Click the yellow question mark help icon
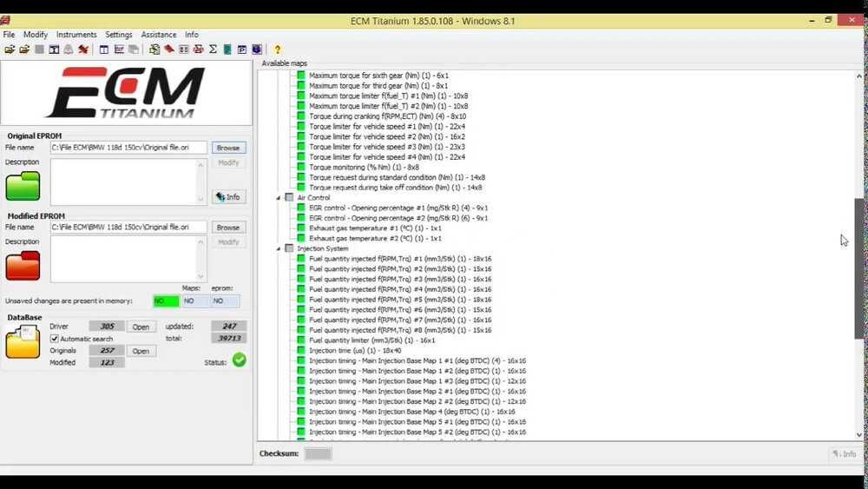The height and width of the screenshot is (489, 868). [x=278, y=50]
